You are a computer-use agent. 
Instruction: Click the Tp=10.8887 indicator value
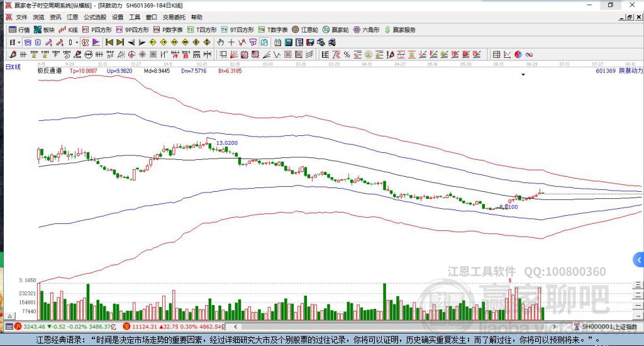coord(84,70)
